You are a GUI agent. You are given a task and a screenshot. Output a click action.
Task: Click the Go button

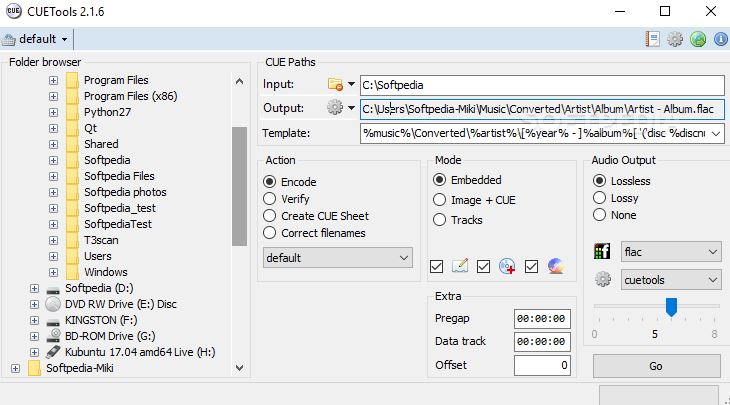pos(656,366)
